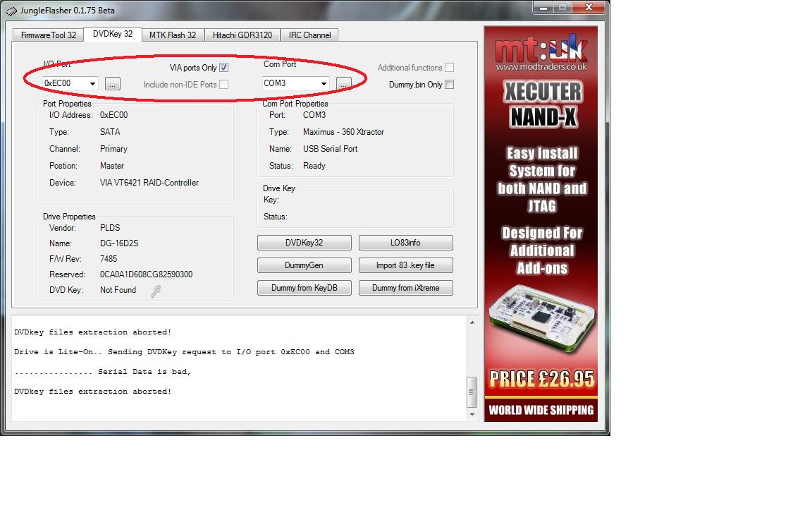This screenshot has width=812, height=508.
Task: Click the VIA VT6421 RAID-Controller device text
Action: coord(149,183)
